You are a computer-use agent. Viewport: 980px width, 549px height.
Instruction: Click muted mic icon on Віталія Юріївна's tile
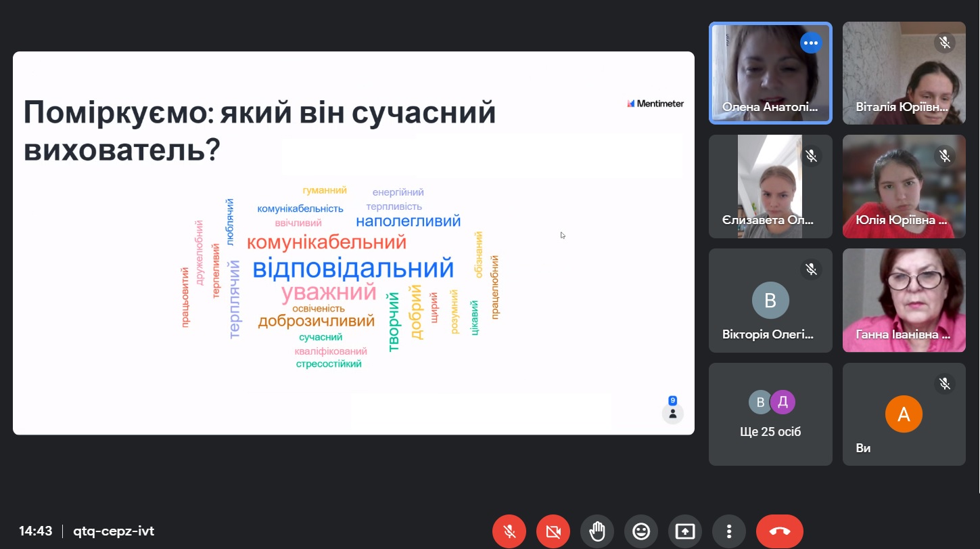tap(944, 43)
